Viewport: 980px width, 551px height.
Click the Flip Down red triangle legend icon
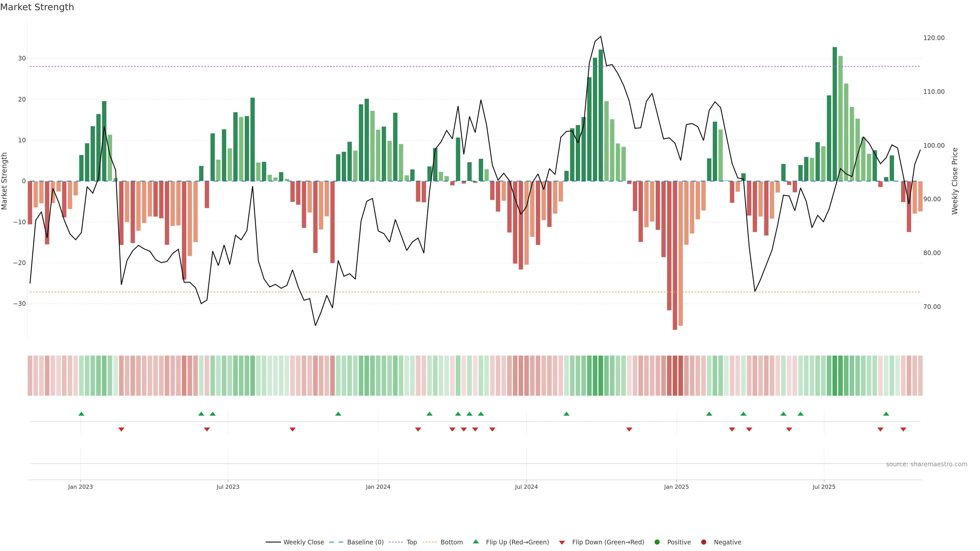coord(562,543)
